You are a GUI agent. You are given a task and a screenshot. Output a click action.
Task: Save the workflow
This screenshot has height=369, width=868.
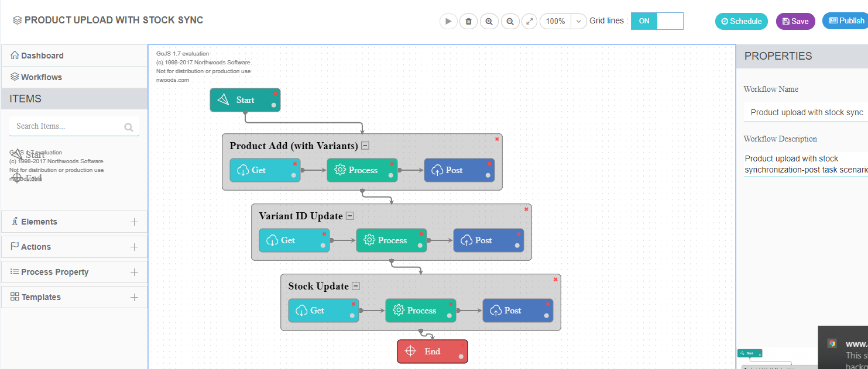(x=795, y=21)
